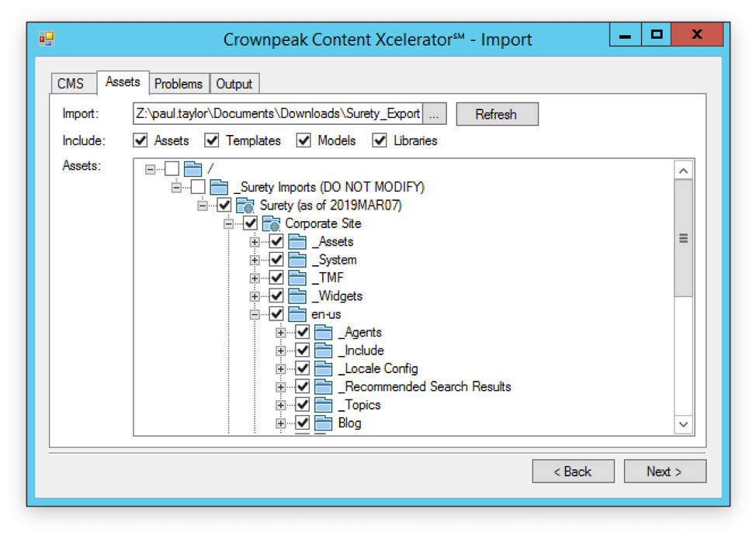756x536 pixels.
Task: Uncheck the _Topics folder checkbox
Action: point(302,405)
